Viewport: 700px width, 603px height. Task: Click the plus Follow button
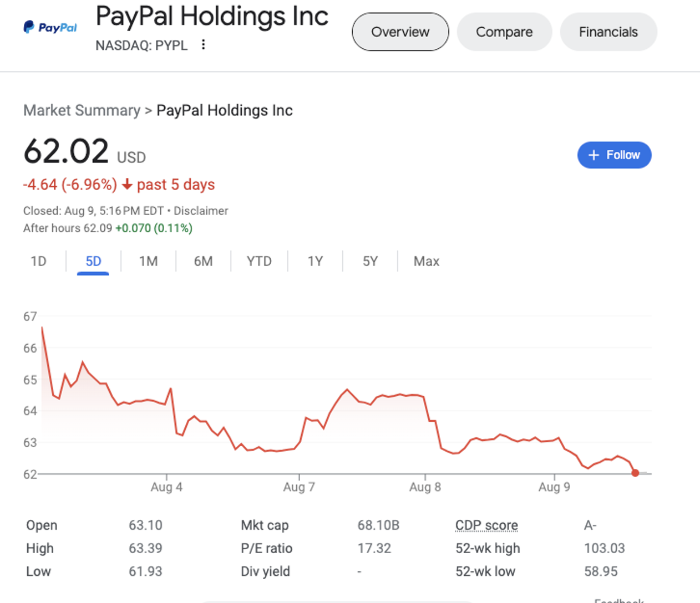614,155
